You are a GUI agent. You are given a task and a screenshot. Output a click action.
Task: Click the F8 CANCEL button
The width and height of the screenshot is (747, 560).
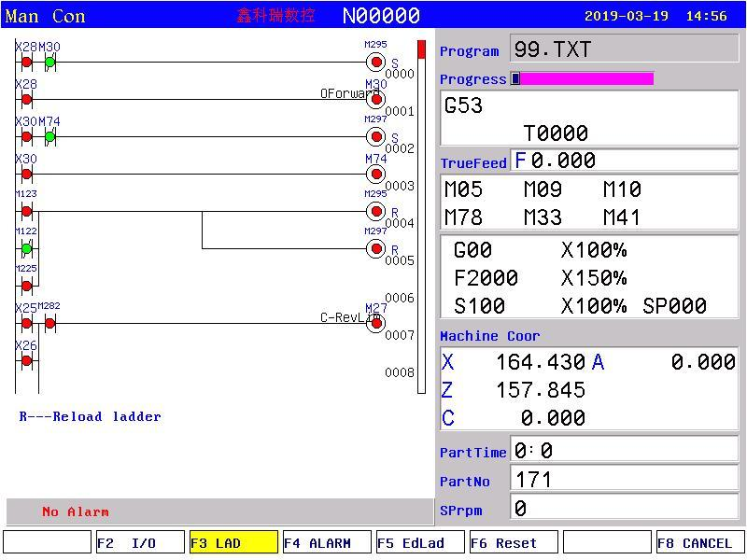pyautogui.click(x=700, y=543)
